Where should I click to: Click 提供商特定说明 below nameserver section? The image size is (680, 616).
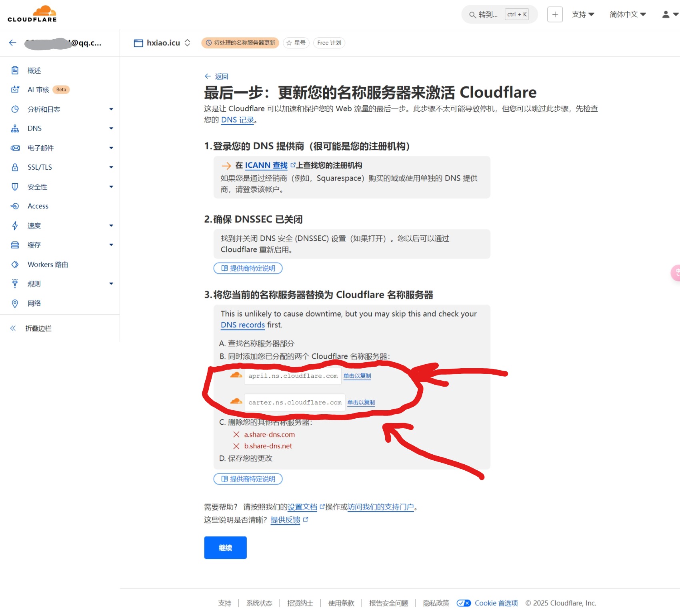click(248, 479)
